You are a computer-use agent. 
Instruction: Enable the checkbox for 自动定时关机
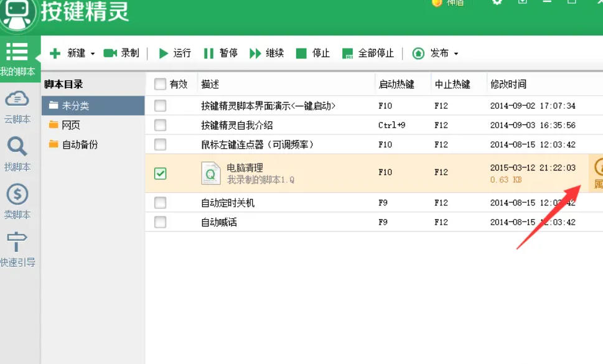coord(161,202)
